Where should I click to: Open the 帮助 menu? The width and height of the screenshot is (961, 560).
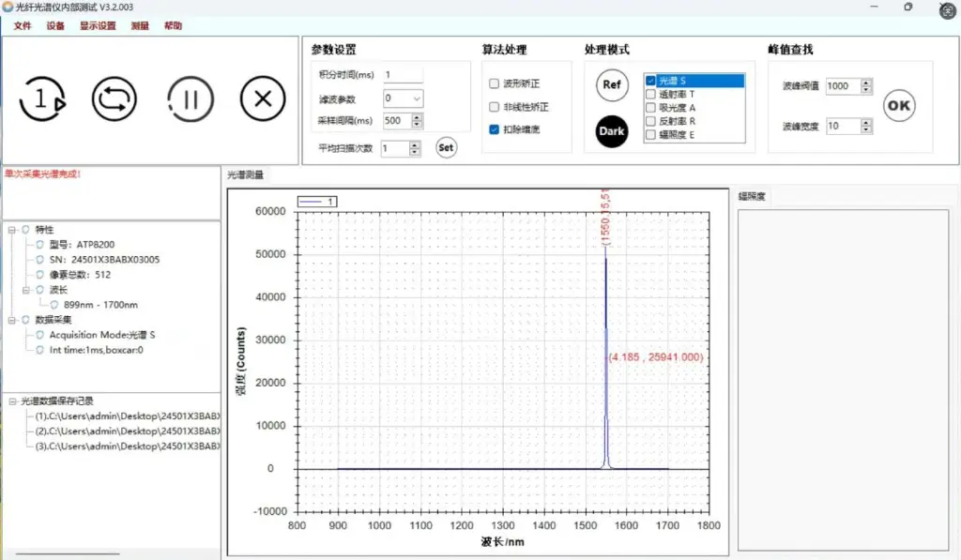(173, 25)
